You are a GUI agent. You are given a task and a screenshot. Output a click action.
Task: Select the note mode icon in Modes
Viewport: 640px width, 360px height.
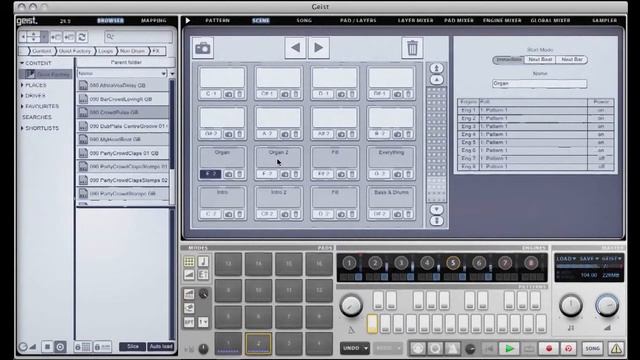[x=203, y=262]
